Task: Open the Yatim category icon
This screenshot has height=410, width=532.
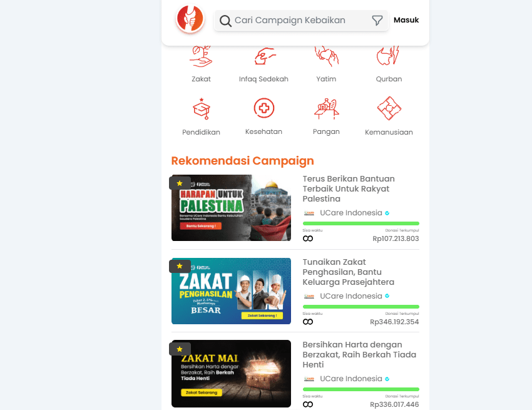Action: tap(326, 57)
